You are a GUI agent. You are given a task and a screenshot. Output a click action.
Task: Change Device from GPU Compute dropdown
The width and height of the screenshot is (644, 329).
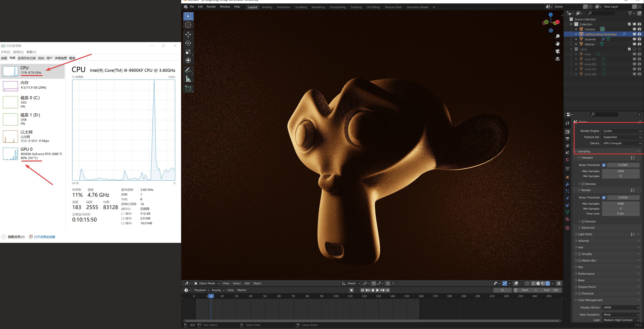[622, 143]
